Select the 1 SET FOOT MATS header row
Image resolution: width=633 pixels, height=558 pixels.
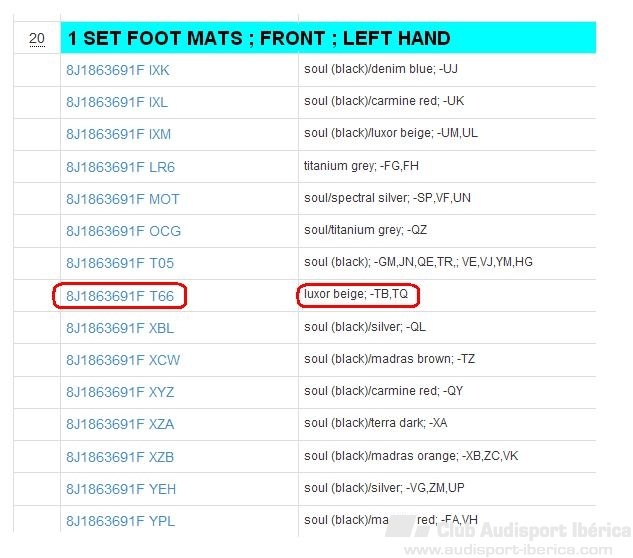tap(328, 38)
